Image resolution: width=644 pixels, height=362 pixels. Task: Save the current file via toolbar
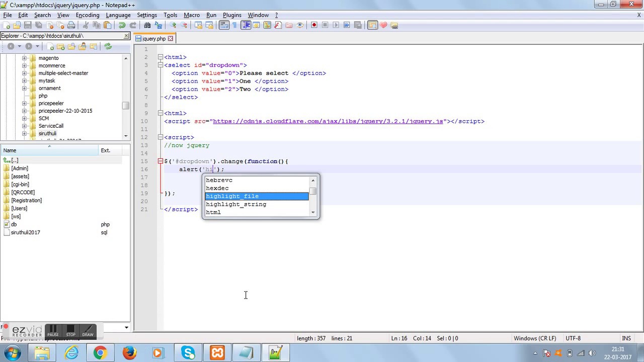[28, 25]
